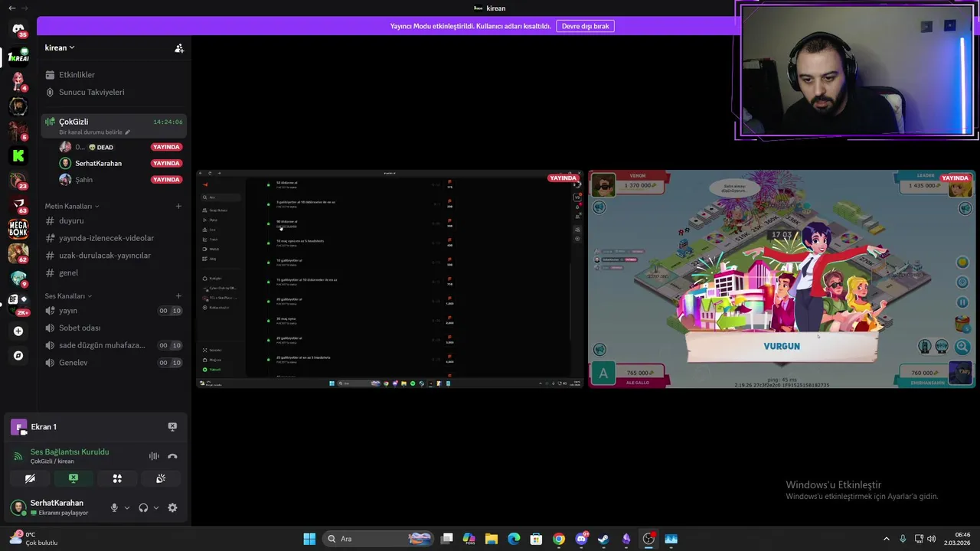980x551 pixels.
Task: Disconnect from voice with hang-up icon
Action: pyautogui.click(x=172, y=456)
